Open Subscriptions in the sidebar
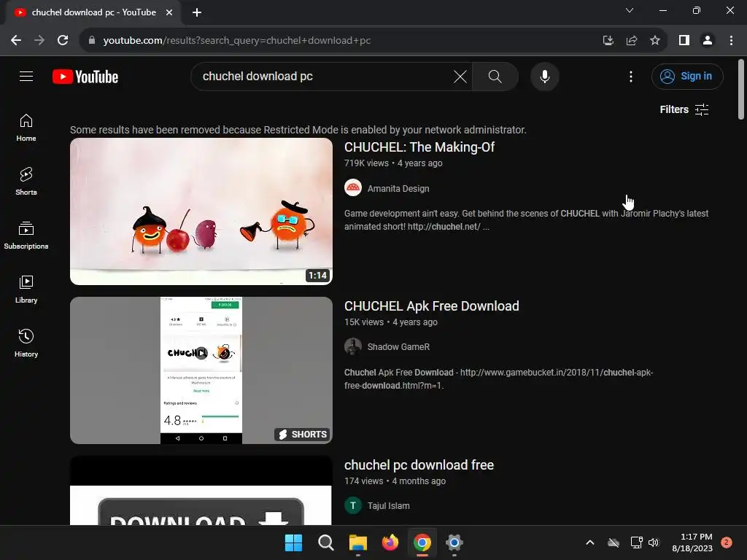Image resolution: width=747 pixels, height=560 pixels. 26,236
